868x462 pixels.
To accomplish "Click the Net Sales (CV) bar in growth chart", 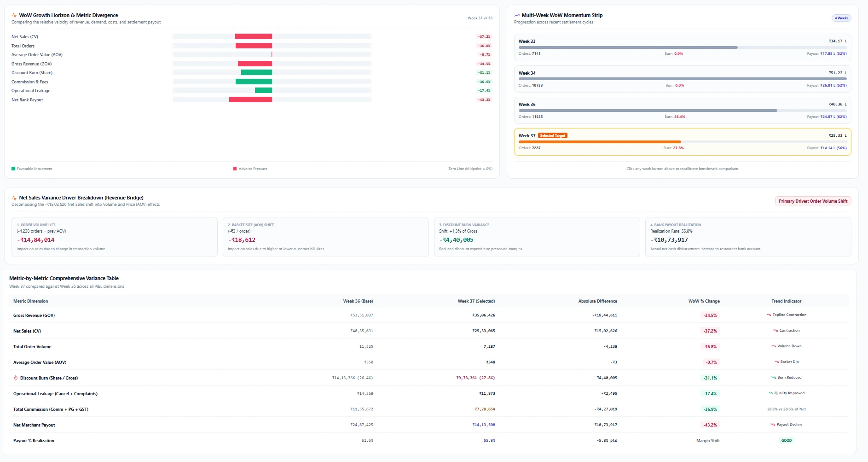I will [254, 36].
